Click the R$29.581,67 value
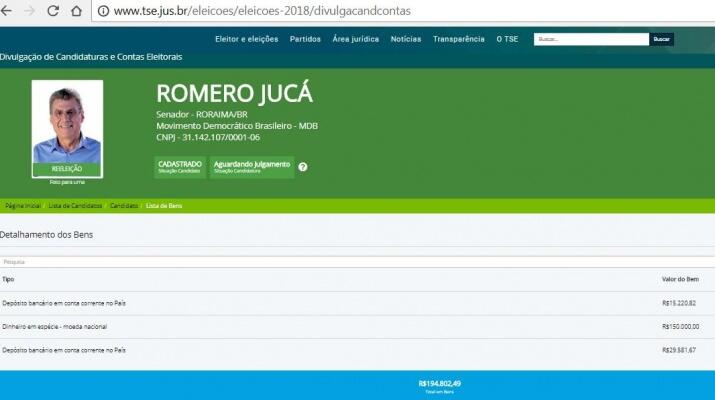This screenshot has height=400, width=715. (679, 350)
